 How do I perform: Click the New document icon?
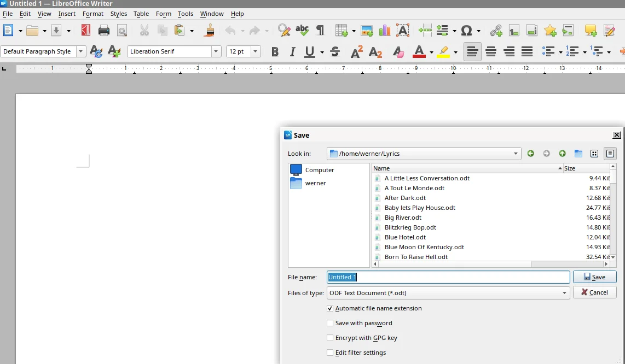(8, 30)
